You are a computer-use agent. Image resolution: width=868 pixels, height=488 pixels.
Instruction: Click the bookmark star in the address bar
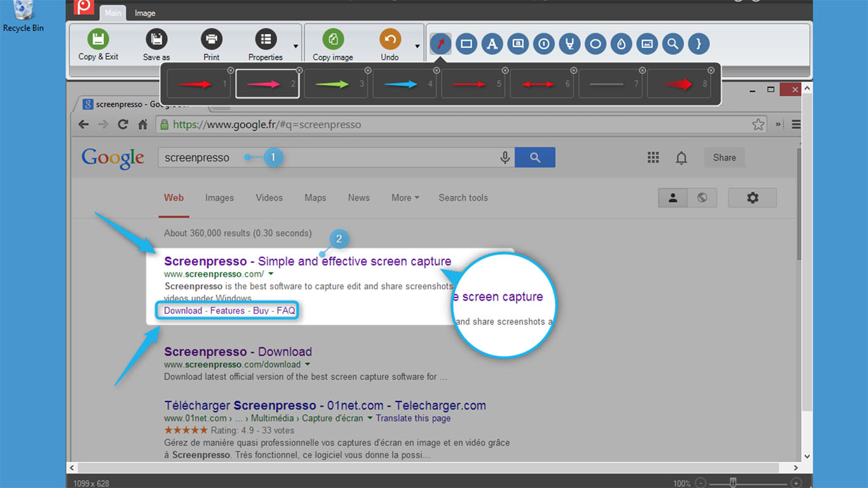tap(757, 125)
